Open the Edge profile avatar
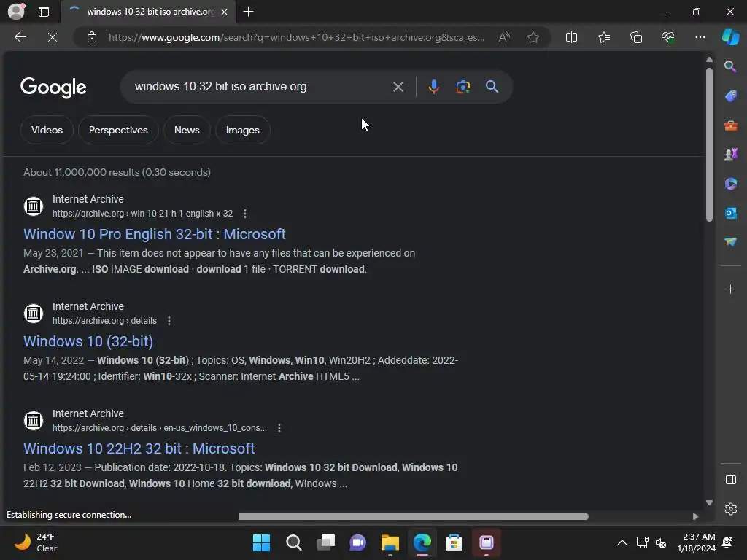 (16, 12)
